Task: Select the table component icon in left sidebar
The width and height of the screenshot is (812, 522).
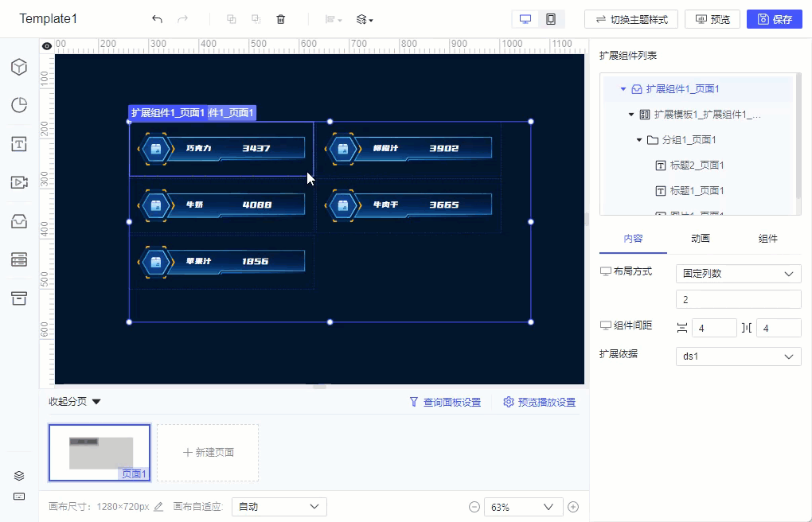Action: [x=18, y=260]
